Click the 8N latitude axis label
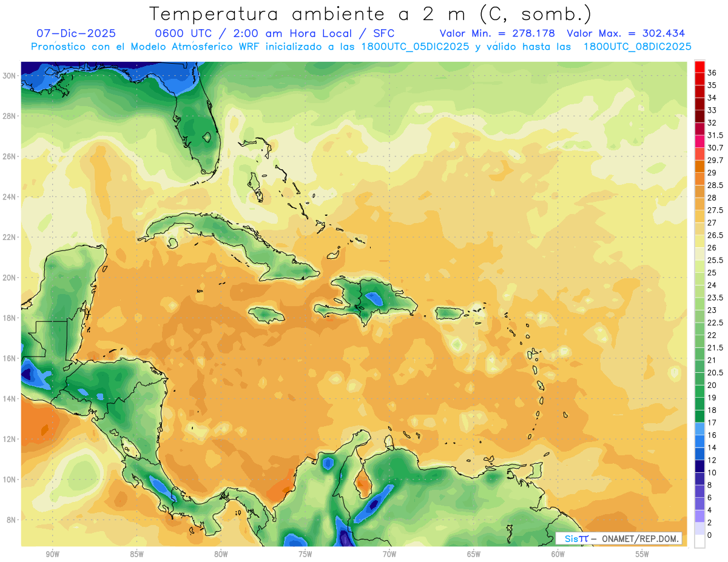 (x=12, y=520)
